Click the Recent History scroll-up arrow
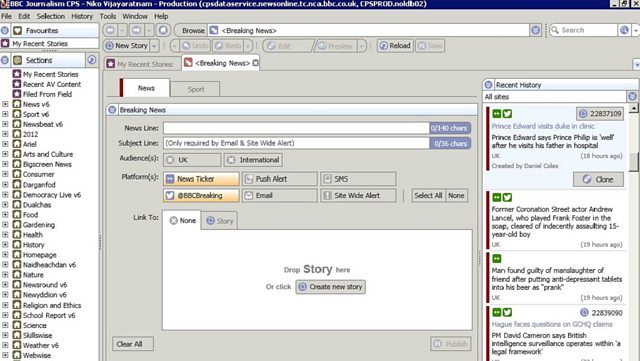The width and height of the screenshot is (640, 361). point(633,108)
